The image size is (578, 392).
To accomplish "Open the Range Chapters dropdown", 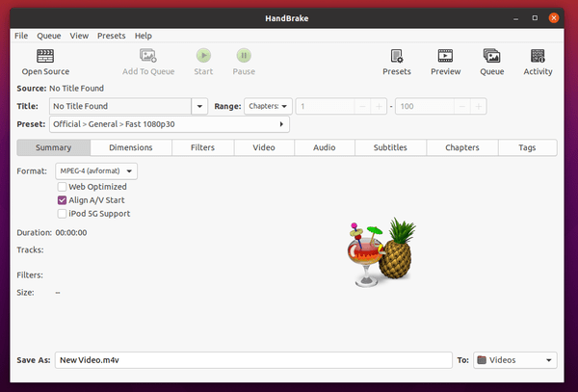I will (x=268, y=106).
